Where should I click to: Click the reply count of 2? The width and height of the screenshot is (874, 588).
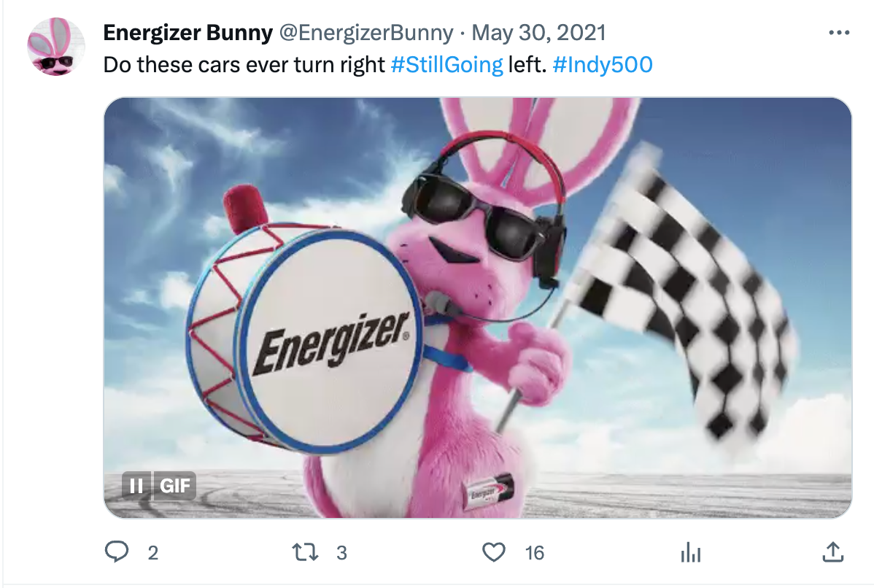(152, 553)
